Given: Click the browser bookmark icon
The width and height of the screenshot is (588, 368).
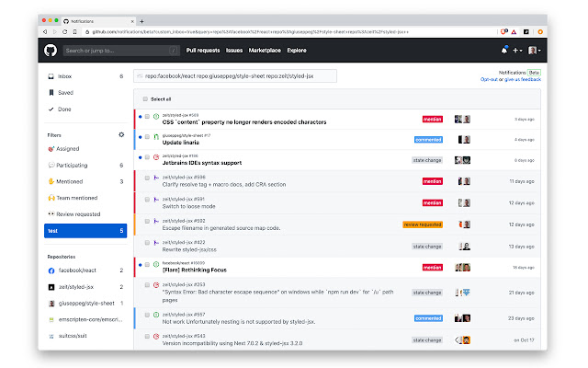Looking at the screenshot, I should (75, 32).
